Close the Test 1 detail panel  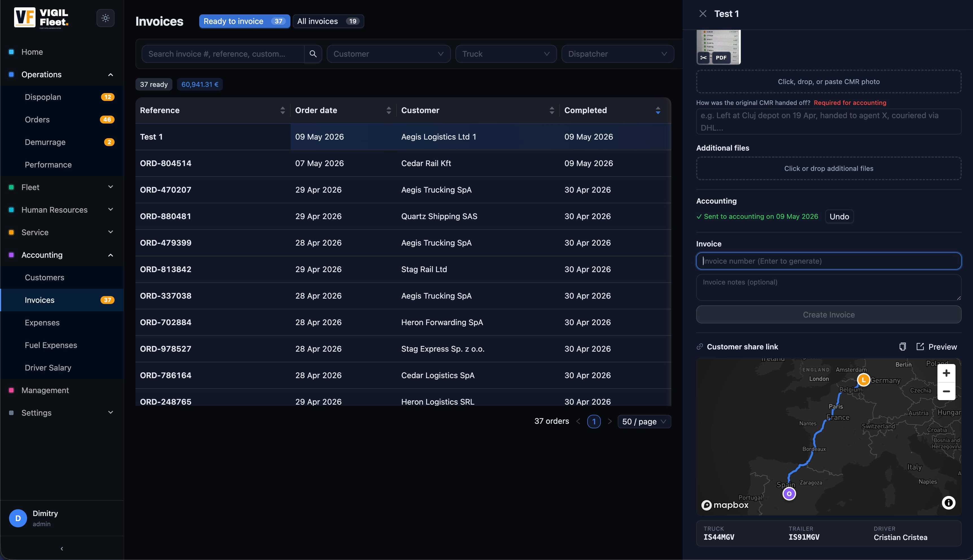click(x=703, y=14)
